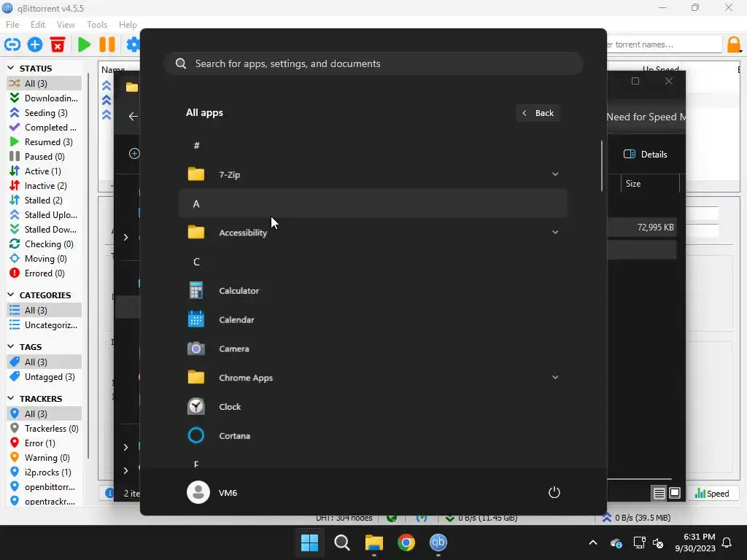Click the A letter header in app list
Screen dimensions: 747x560
click(373, 204)
